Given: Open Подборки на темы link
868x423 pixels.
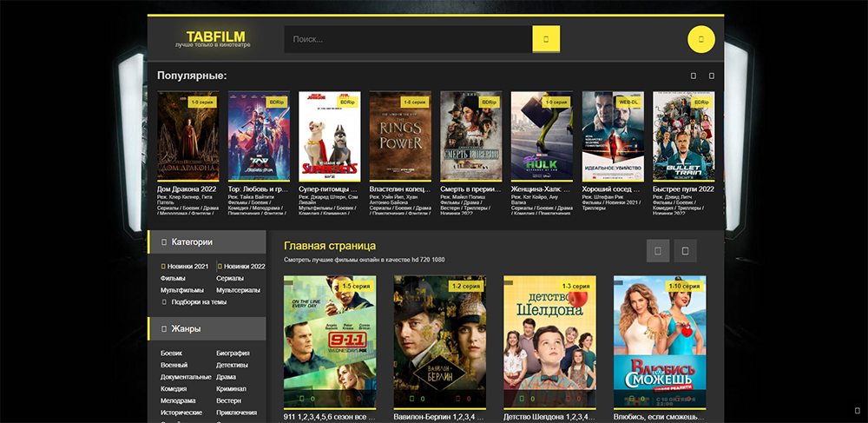Looking at the screenshot, I should click(199, 302).
